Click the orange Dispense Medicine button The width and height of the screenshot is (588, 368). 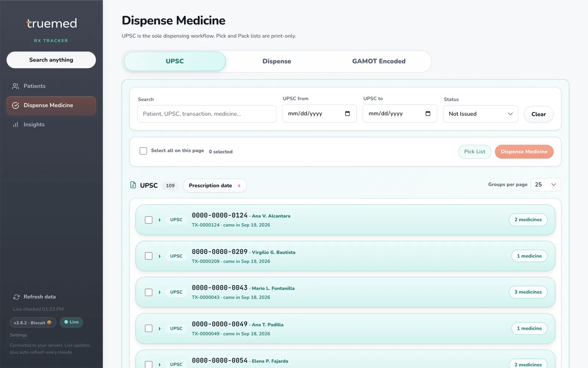pos(524,152)
